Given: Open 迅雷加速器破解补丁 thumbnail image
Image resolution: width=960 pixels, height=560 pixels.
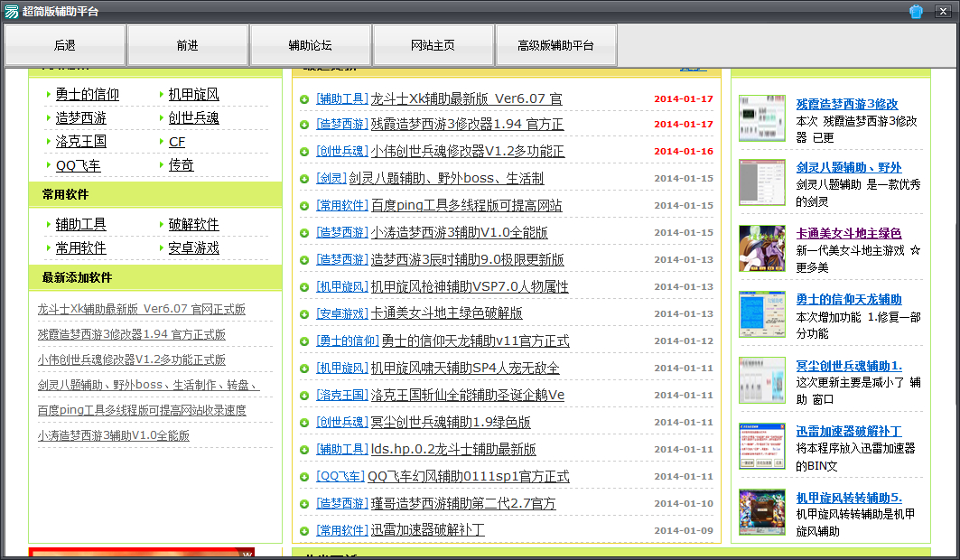Looking at the screenshot, I should tap(761, 446).
